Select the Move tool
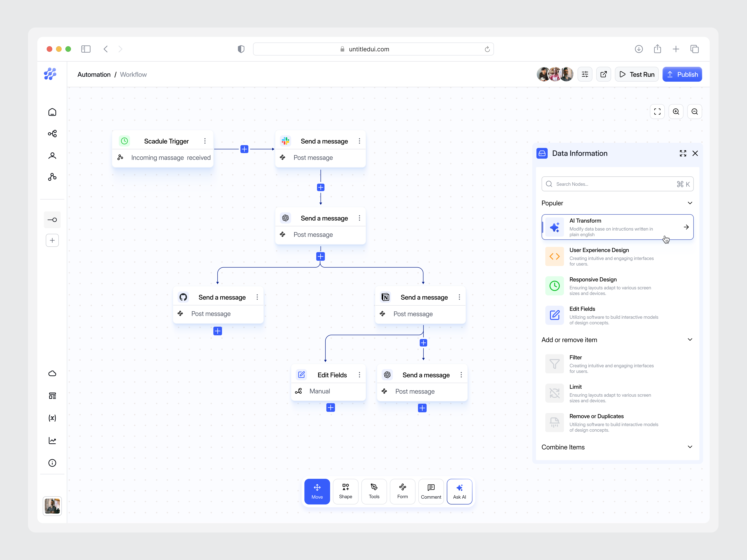This screenshot has height=560, width=747. pos(317,491)
